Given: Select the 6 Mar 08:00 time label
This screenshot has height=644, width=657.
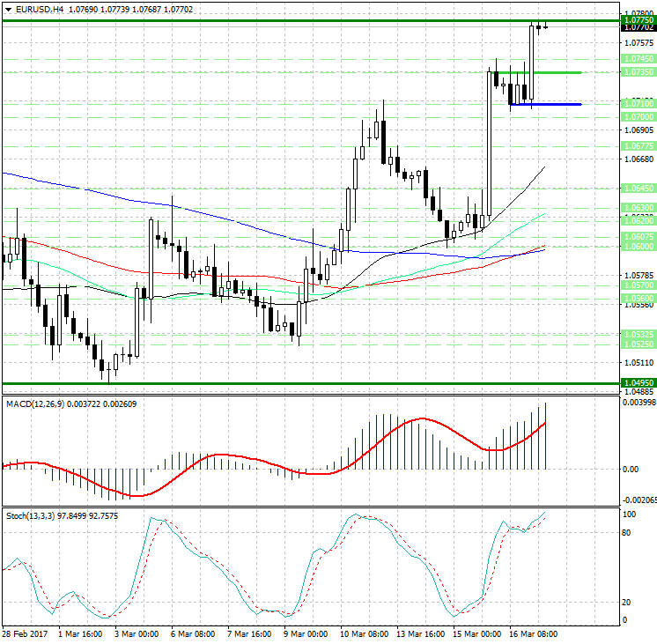Looking at the screenshot, I should 193,634.
